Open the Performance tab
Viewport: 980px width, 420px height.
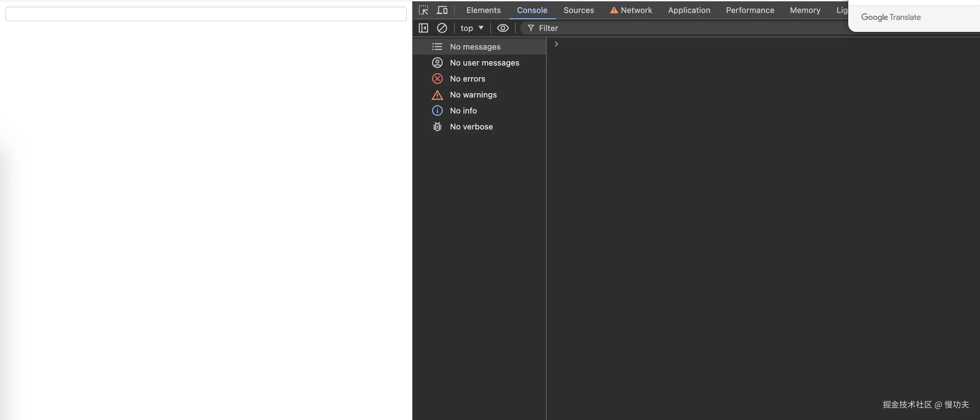(x=750, y=10)
